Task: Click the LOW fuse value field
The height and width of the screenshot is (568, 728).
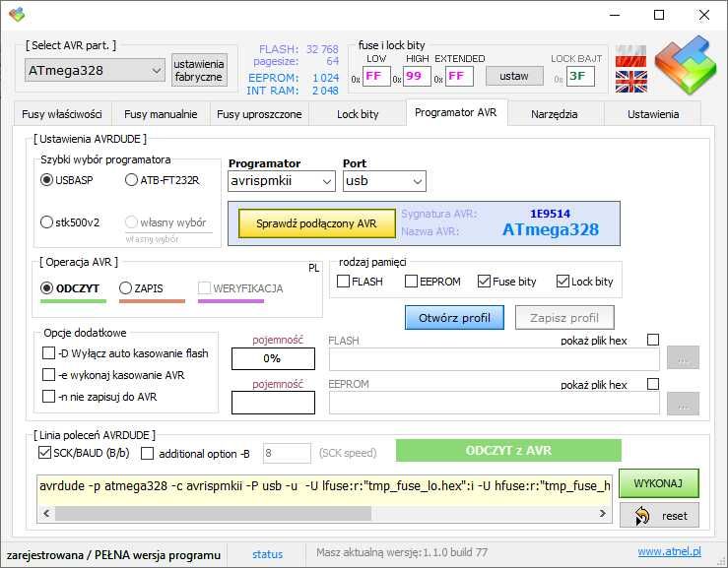Action: coord(376,76)
